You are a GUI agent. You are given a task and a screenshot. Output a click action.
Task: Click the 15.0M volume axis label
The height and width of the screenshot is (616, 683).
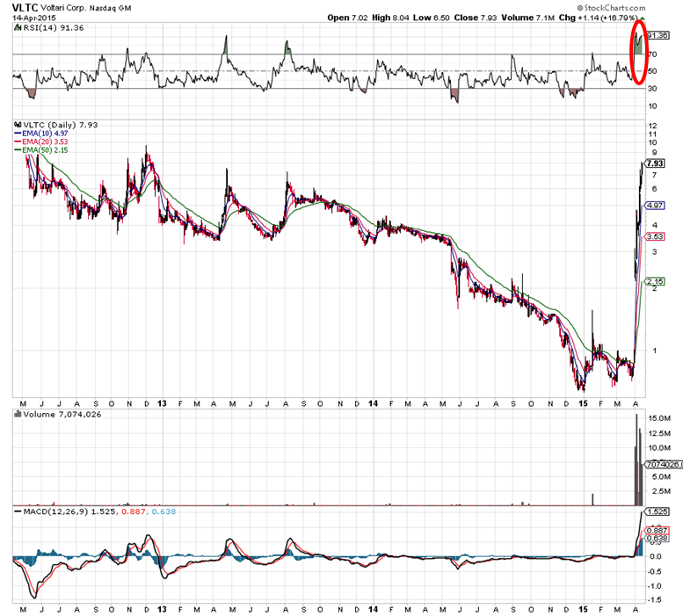(659, 418)
